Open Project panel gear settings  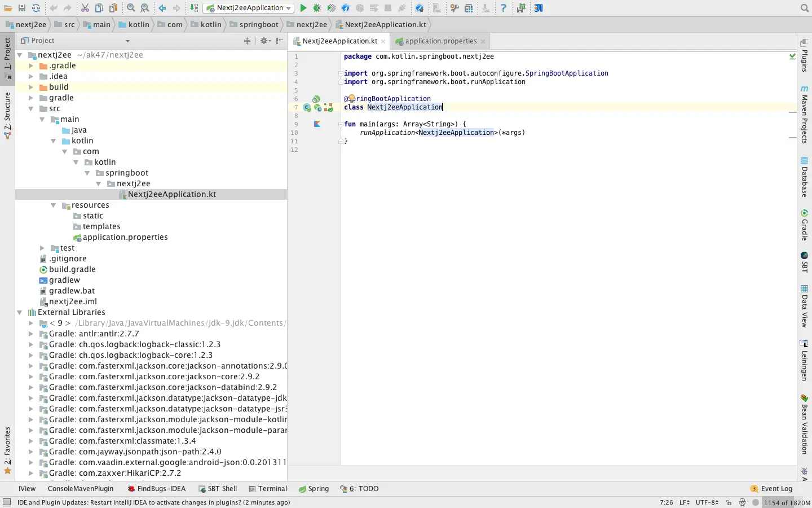click(264, 41)
